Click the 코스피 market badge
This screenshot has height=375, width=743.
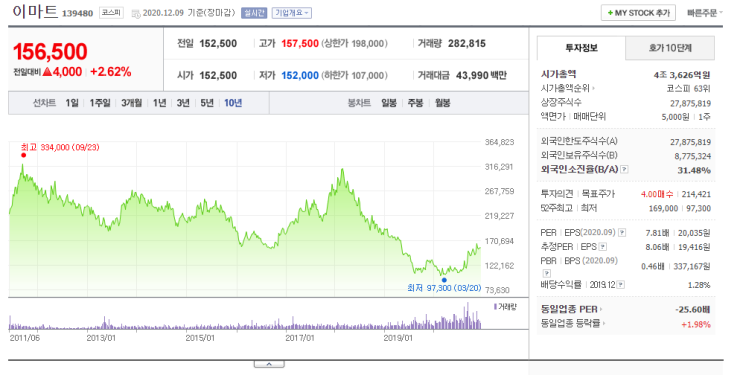pos(111,13)
